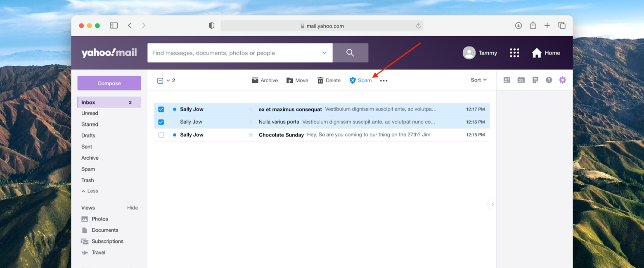
Task: Toggle unread dot on 'ex et maximus consequat'
Action: (175, 109)
